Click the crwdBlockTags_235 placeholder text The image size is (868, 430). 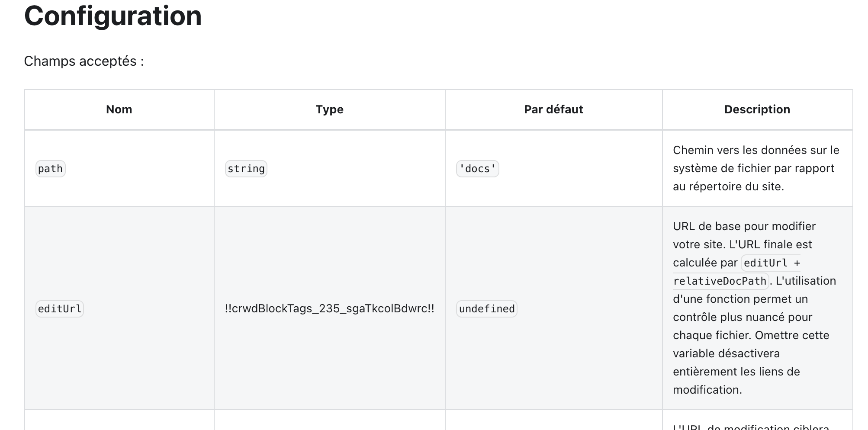pyautogui.click(x=329, y=308)
